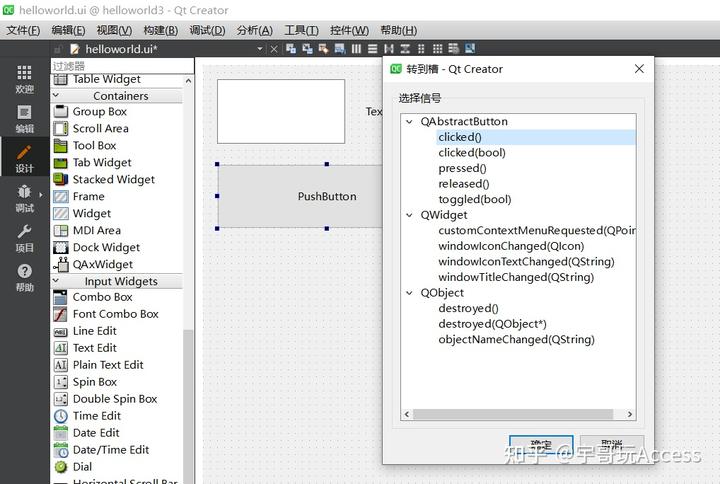Click the signal list horizontal scrollbar
This screenshot has height=484, width=720.
(518, 414)
